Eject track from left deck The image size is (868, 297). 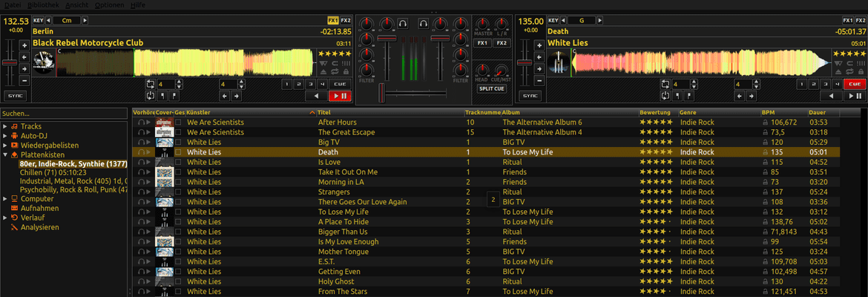coord(323,71)
